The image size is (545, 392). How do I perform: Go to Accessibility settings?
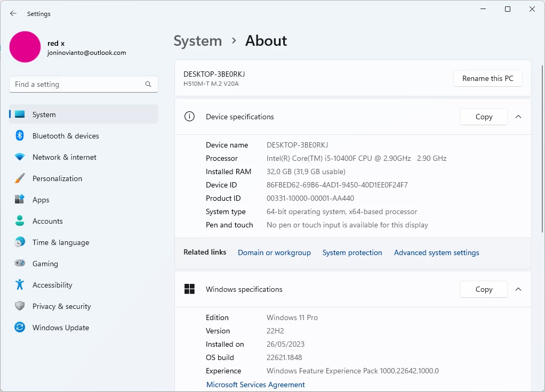83,285
